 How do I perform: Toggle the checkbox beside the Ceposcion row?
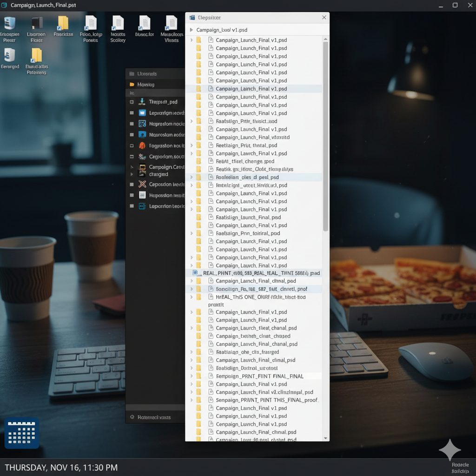pos(132,185)
